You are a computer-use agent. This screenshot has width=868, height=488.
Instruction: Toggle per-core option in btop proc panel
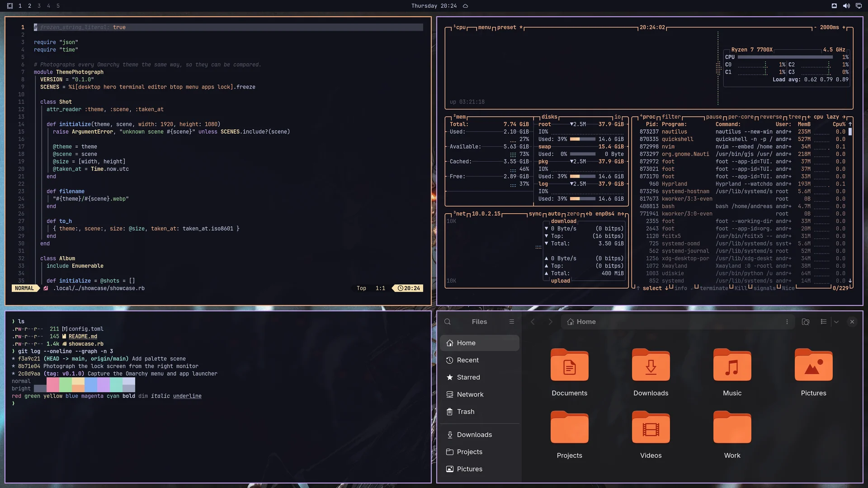click(x=741, y=117)
